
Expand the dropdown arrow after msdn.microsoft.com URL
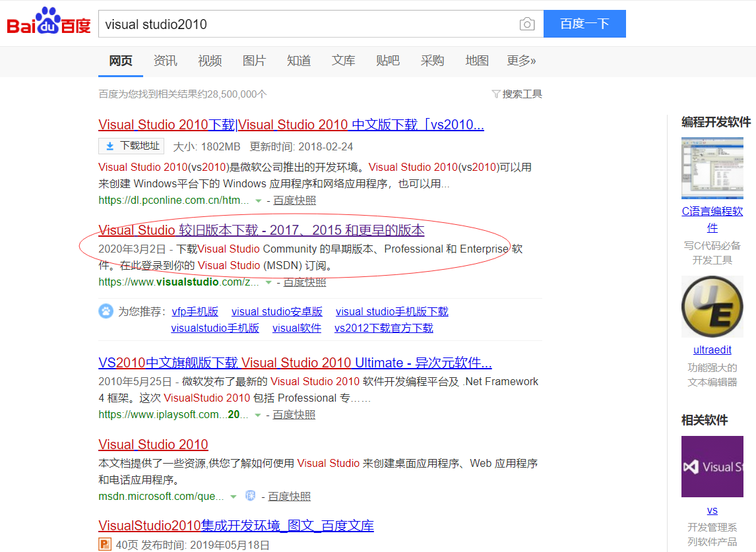[x=233, y=496]
